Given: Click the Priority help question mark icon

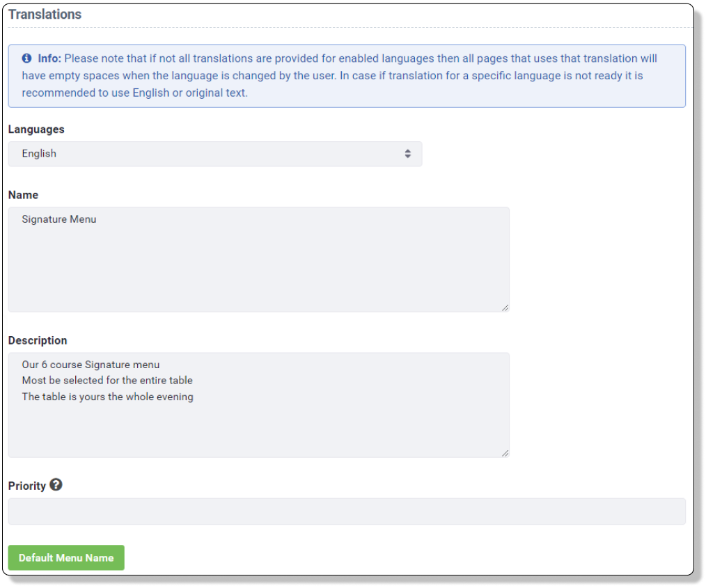Looking at the screenshot, I should click(x=56, y=485).
